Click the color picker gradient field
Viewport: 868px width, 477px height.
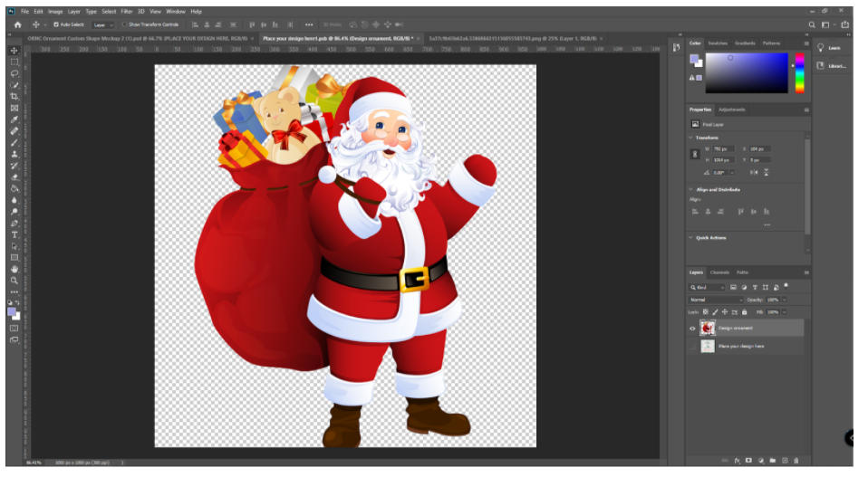click(x=746, y=72)
